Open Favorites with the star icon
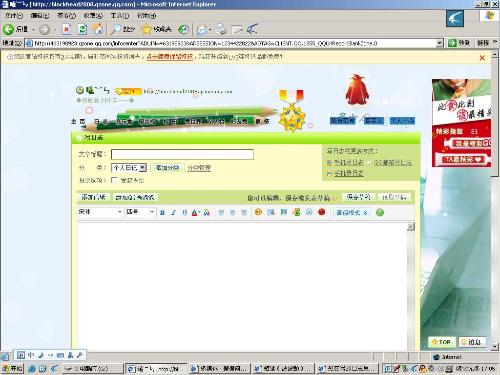500x375 pixels. pyautogui.click(x=156, y=29)
